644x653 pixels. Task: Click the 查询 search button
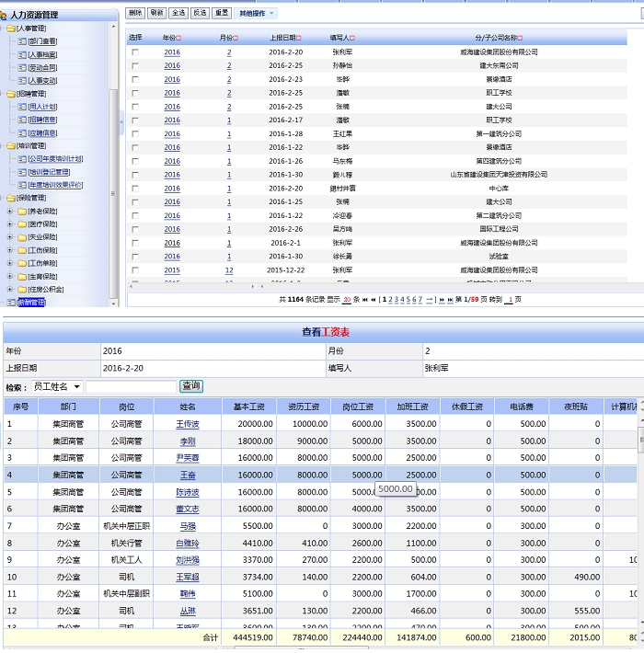191,386
